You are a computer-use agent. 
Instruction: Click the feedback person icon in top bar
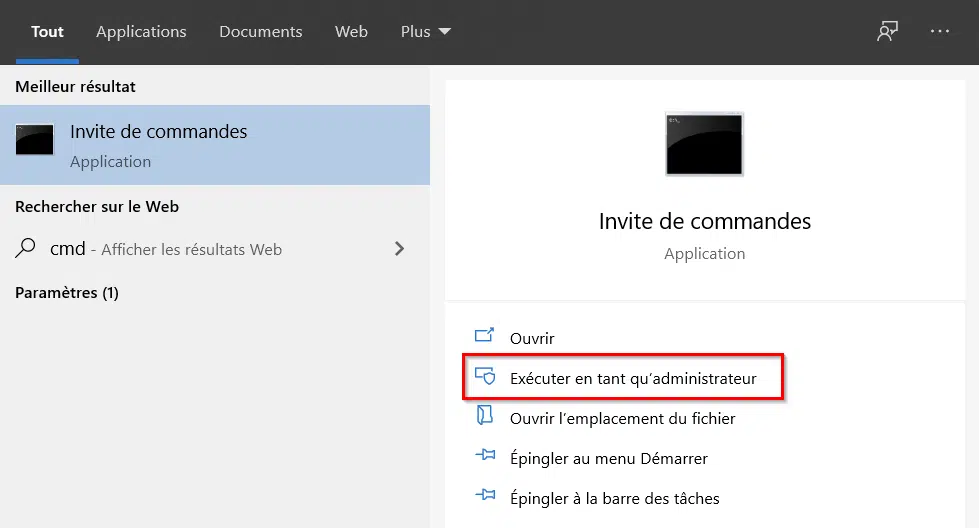(x=887, y=31)
